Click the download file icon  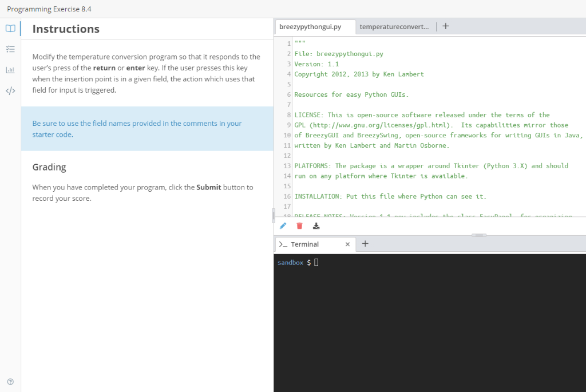click(x=316, y=225)
